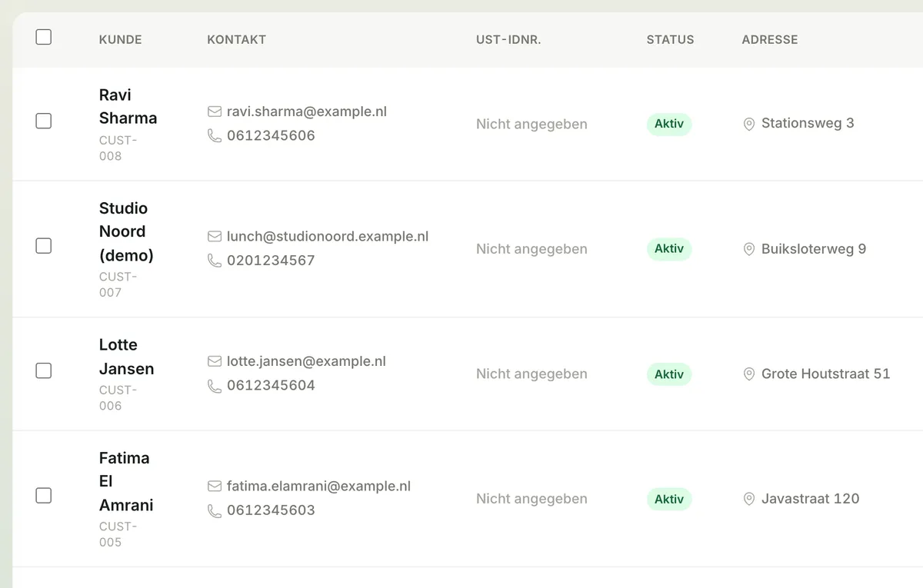The width and height of the screenshot is (923, 588).
Task: Click the Status column header
Action: pyautogui.click(x=670, y=39)
